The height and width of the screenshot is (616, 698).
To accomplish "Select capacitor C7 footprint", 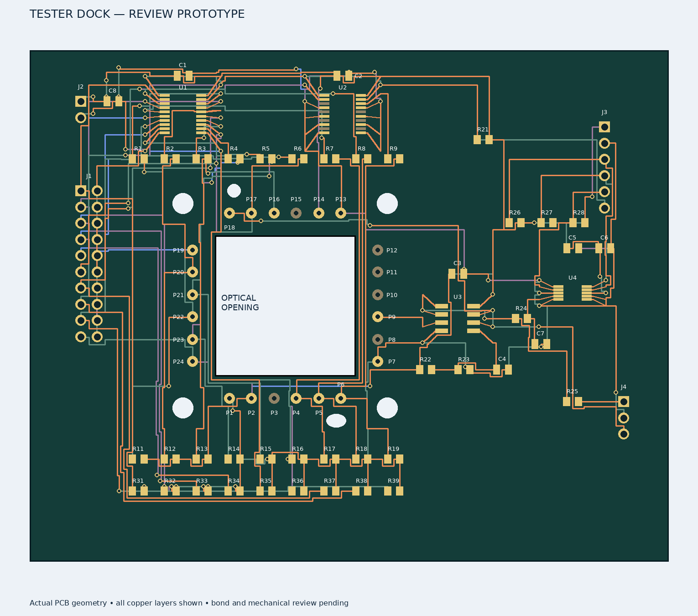I will click(x=541, y=344).
